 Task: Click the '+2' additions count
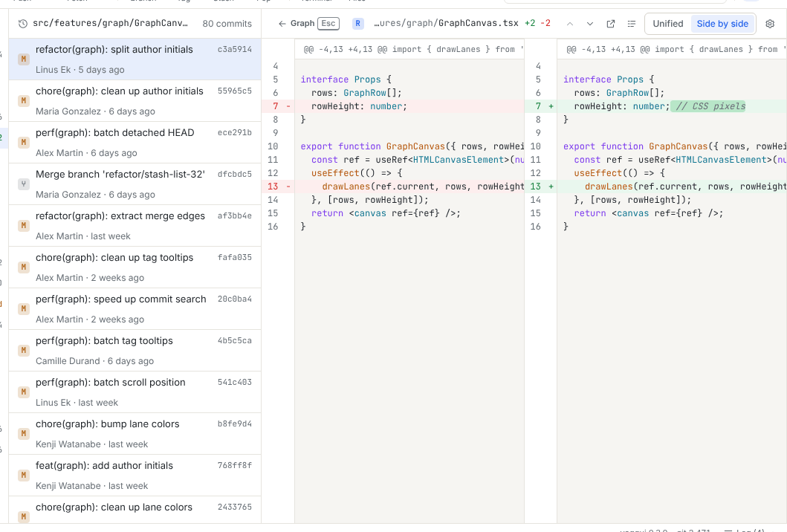530,23
